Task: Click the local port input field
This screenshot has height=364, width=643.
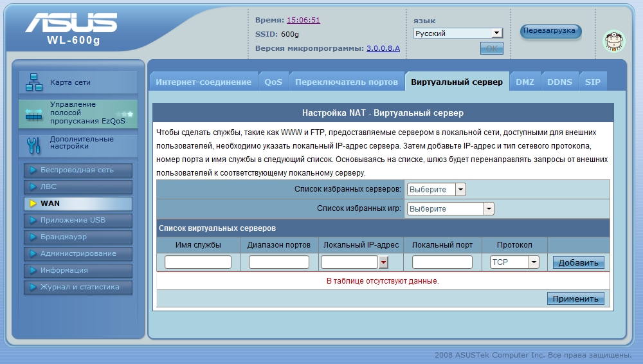Action: [442, 262]
